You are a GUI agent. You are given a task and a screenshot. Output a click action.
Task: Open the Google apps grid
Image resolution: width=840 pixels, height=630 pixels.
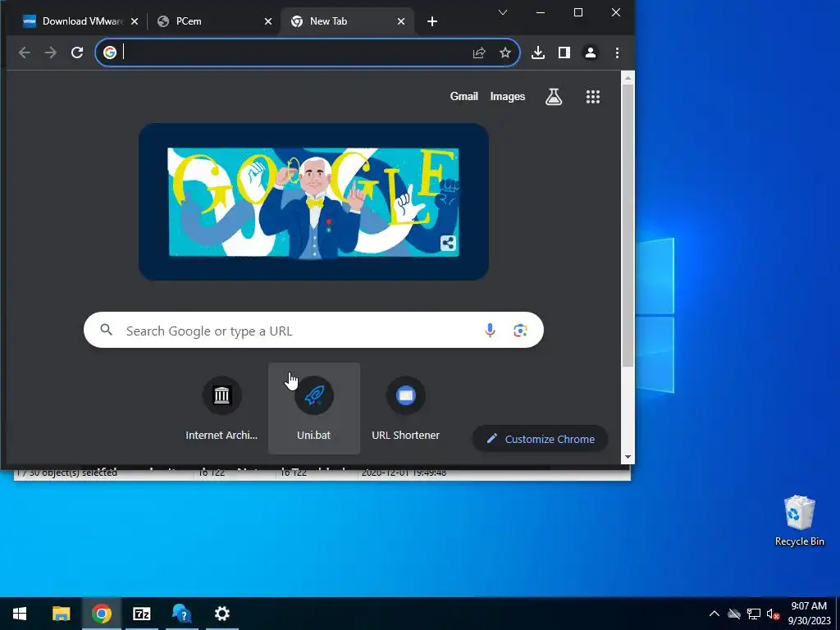click(592, 97)
